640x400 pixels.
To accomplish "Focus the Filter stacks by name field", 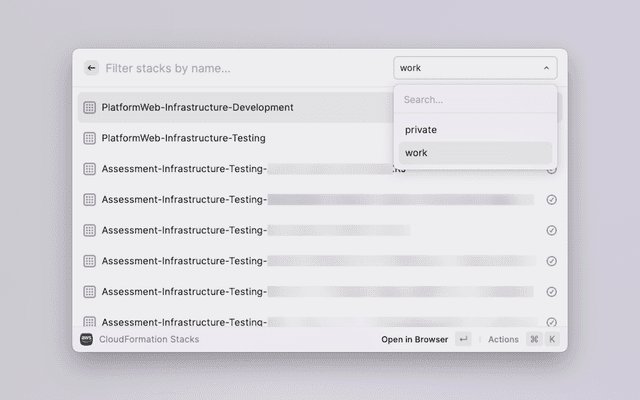I will [x=240, y=68].
